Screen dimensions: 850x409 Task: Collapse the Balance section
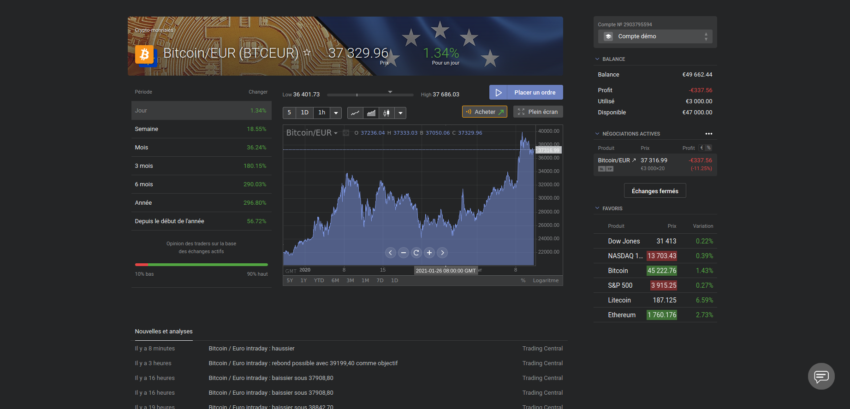[597, 59]
